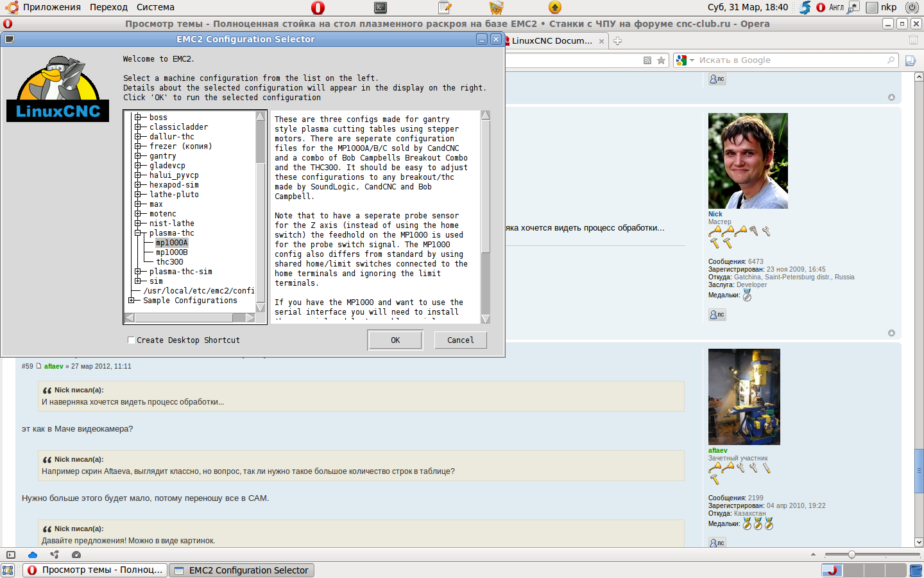The image size is (924, 578).
Task: Open Nick's profile link
Action: click(715, 215)
